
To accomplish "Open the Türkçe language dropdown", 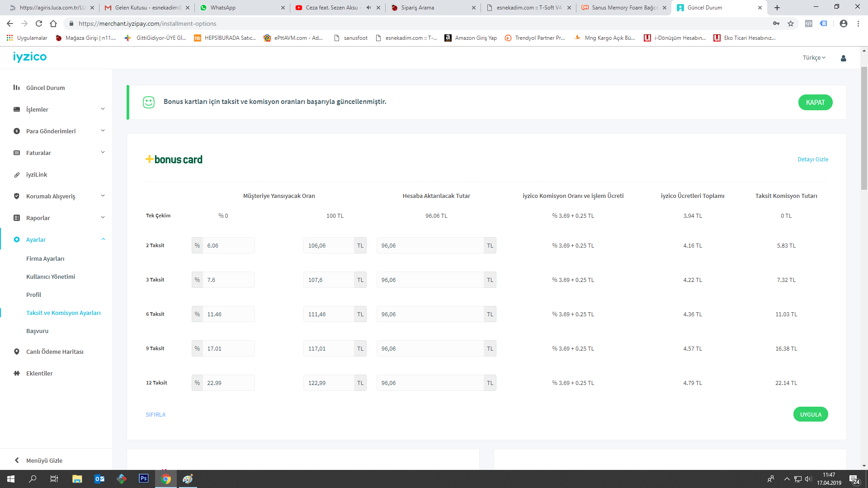I will pyautogui.click(x=814, y=58).
